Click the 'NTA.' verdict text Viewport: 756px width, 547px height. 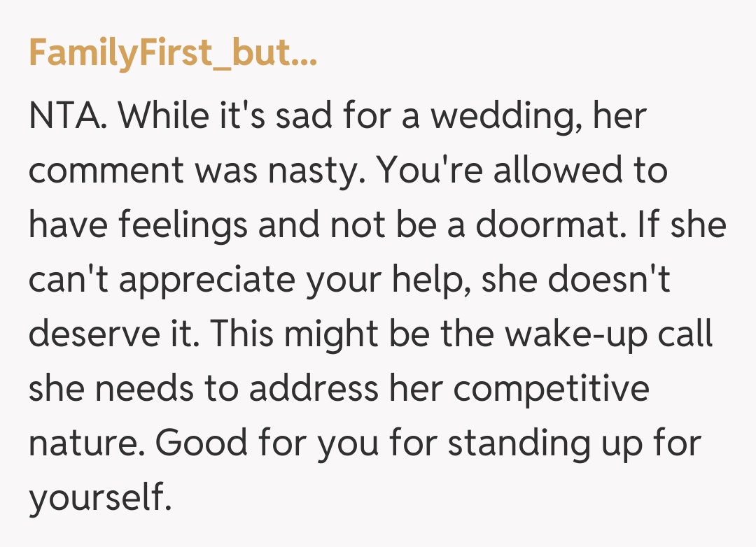[x=67, y=117]
